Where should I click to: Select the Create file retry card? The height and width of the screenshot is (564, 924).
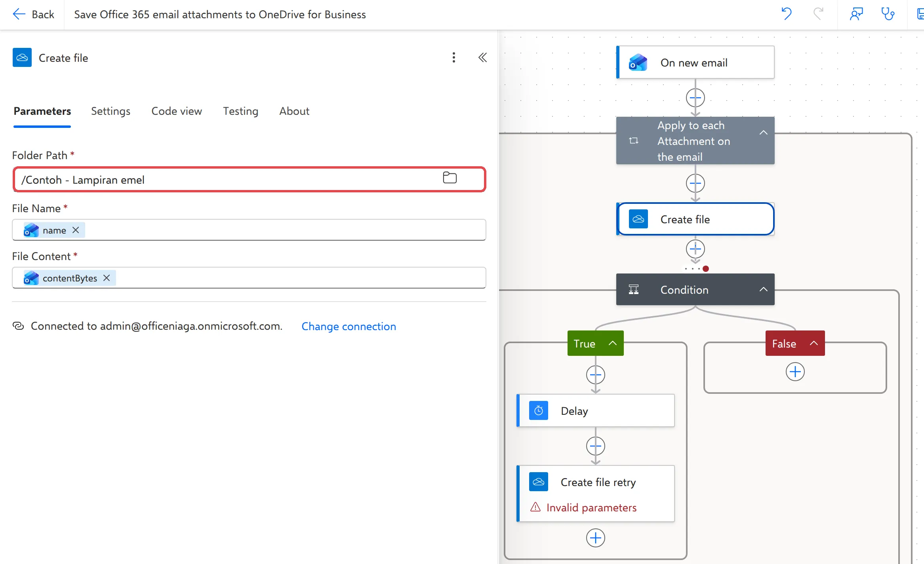[596, 494]
